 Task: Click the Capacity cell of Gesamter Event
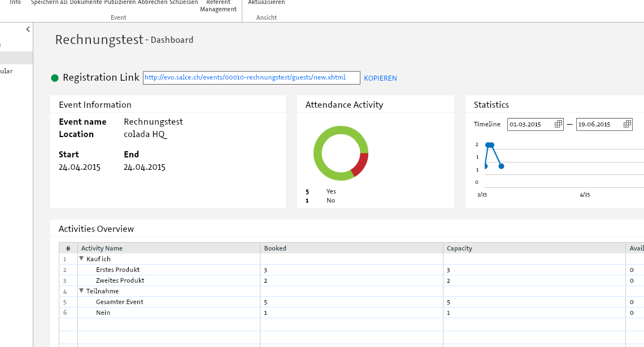tap(534, 302)
